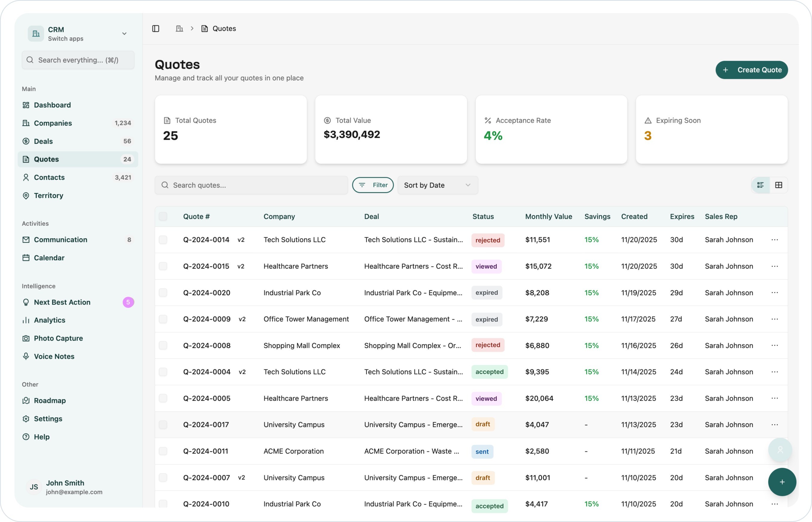Click the floating plus button
This screenshot has height=522, width=812.
[782, 482]
